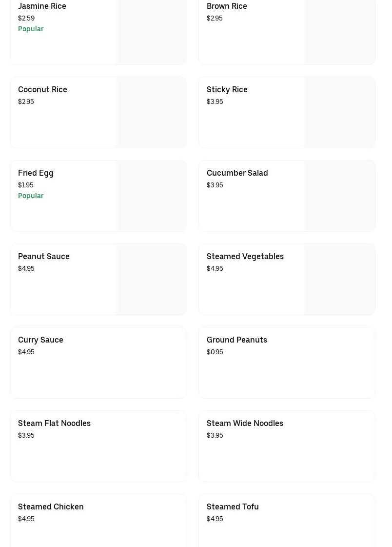Image resolution: width=392 pixels, height=547 pixels.
Task: Click the Fried Egg image placeholder
Action: (x=151, y=196)
